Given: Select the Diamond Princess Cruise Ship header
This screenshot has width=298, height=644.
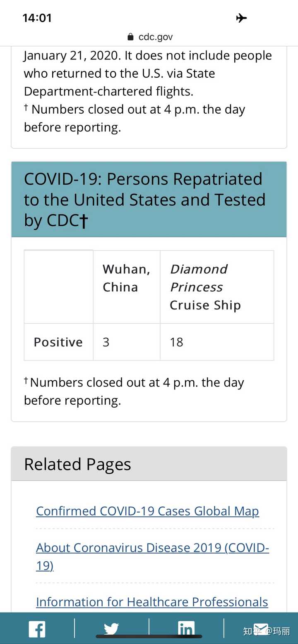Looking at the screenshot, I should pos(205,287).
